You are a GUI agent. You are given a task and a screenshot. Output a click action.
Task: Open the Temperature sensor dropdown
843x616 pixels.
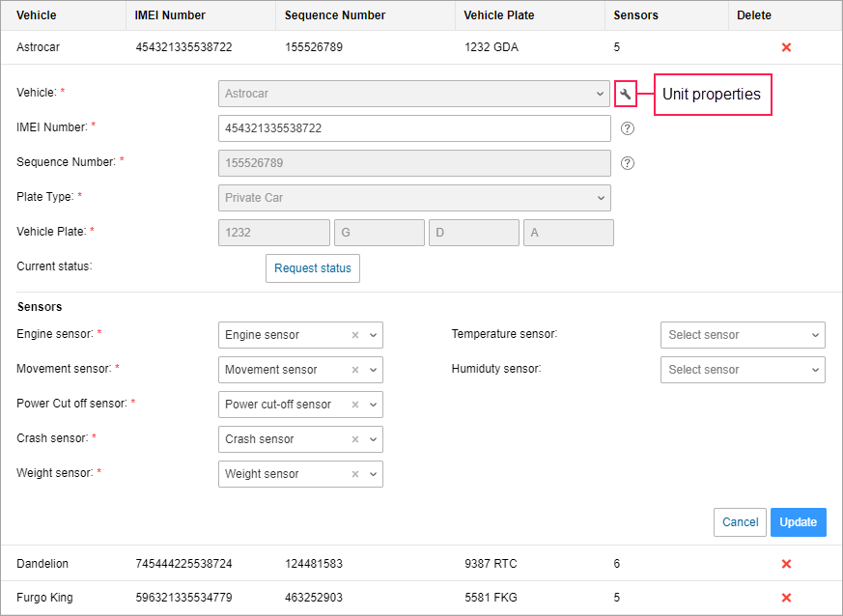pos(742,335)
